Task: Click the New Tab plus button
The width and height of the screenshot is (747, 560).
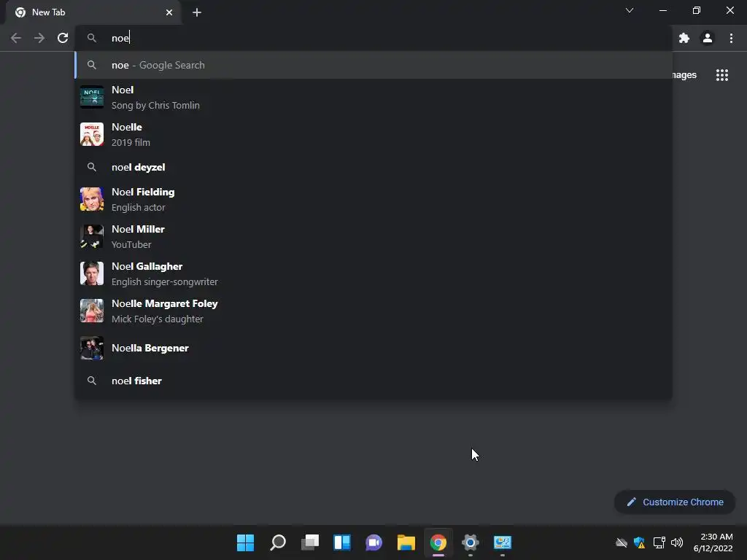Action: [x=197, y=12]
